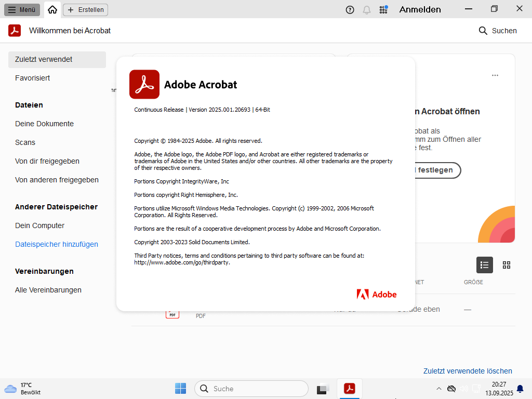The width and height of the screenshot is (532, 399).
Task: Open Task View on taskbar
Action: pos(323,389)
